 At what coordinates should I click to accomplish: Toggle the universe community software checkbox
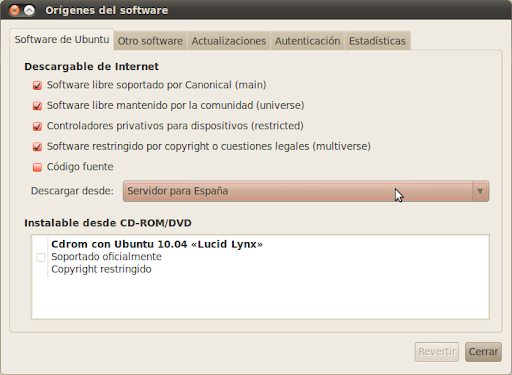(x=37, y=106)
